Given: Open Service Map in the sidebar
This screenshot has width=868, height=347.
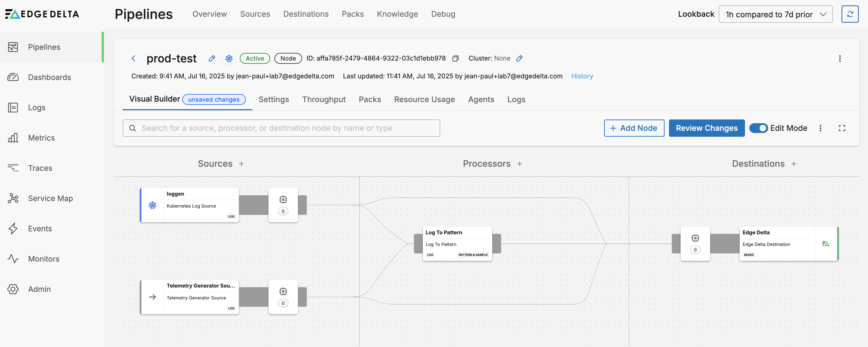Looking at the screenshot, I should 52,198.
